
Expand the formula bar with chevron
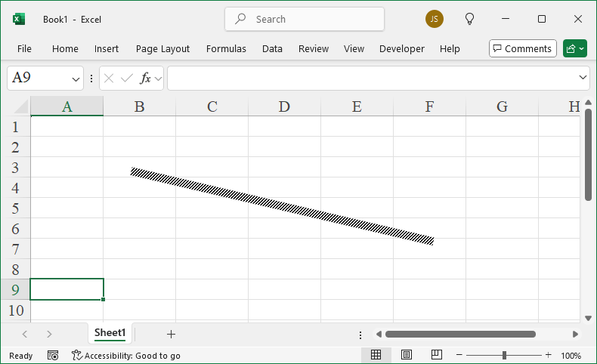click(583, 77)
